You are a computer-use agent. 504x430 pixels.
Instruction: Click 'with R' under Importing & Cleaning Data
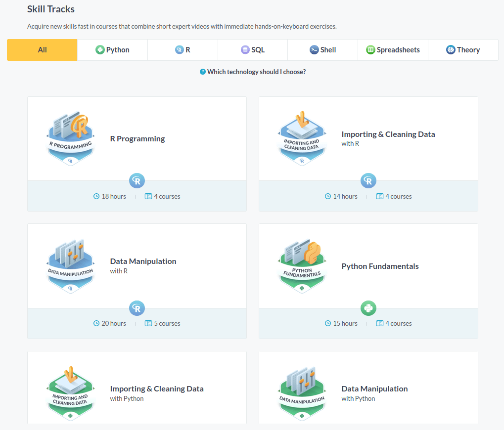coord(350,143)
